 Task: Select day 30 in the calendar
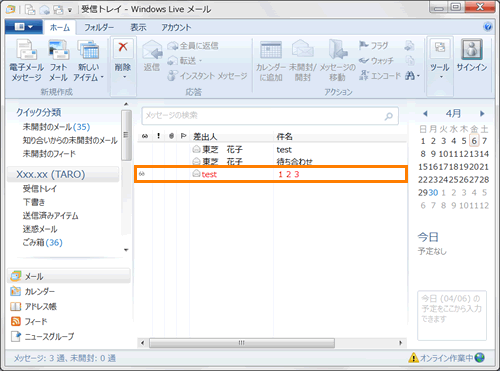pyautogui.click(x=433, y=193)
